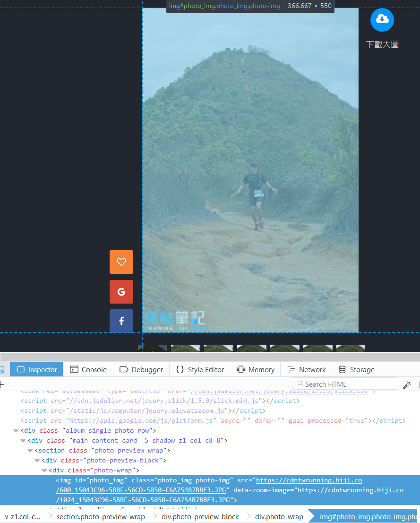Open the jquery.elevatezoom.js script link
Image resolution: width=420 pixels, height=523 pixels.
point(147,410)
